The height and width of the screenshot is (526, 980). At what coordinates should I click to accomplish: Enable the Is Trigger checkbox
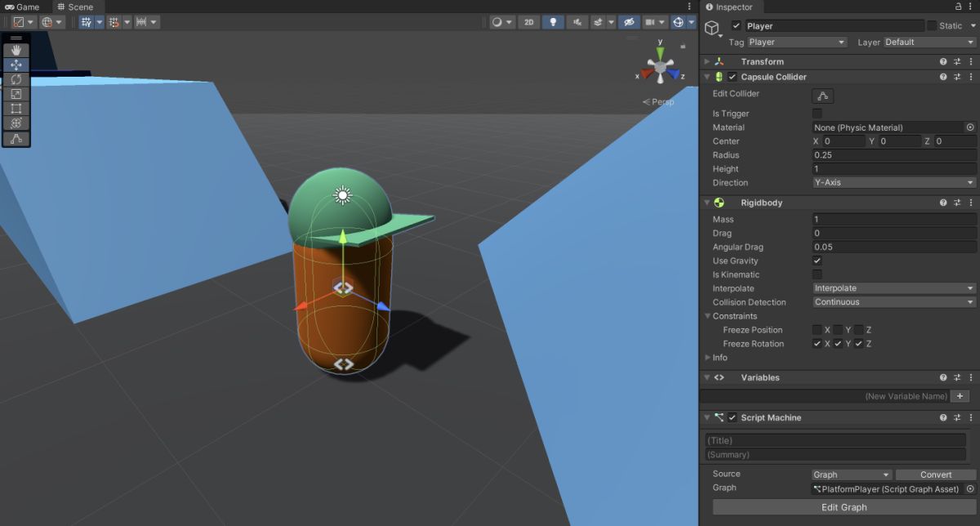pos(817,114)
